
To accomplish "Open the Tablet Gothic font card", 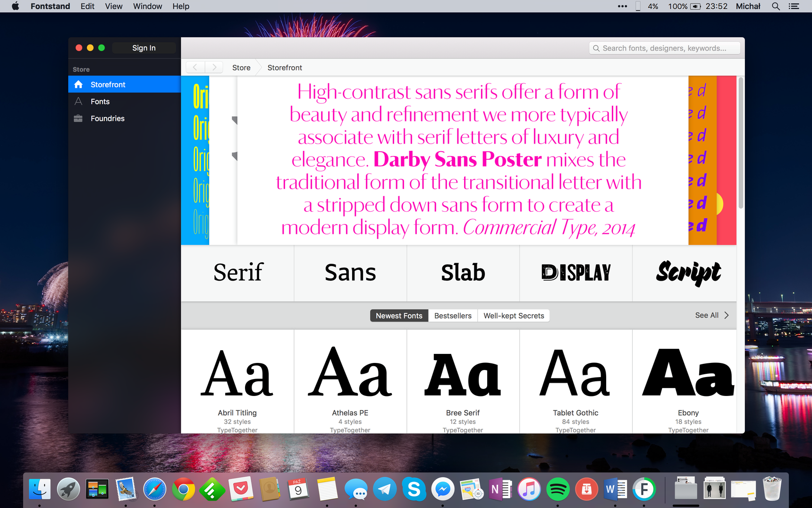I will (576, 382).
